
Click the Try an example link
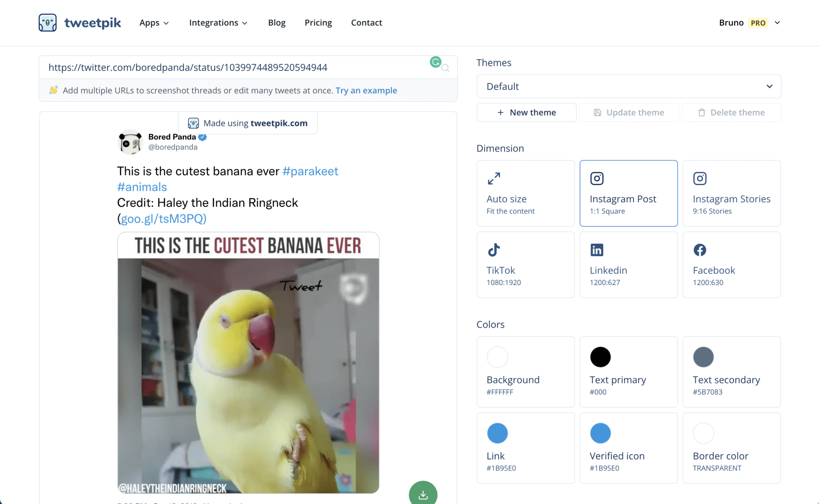pyautogui.click(x=366, y=90)
